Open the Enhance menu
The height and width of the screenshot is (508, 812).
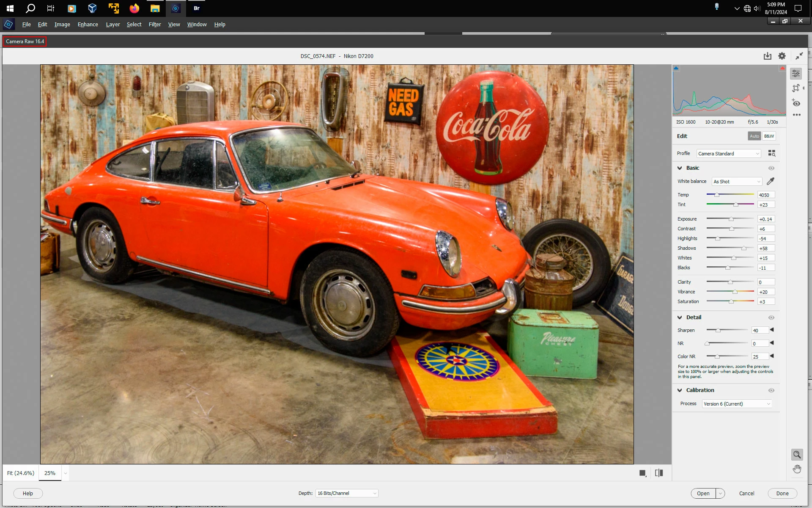(x=88, y=24)
